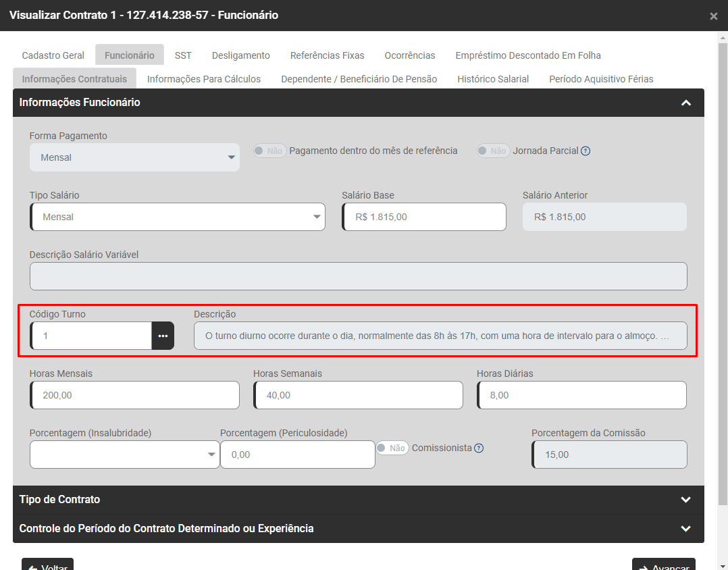Click the Salário Base input field
Viewport: 728px width, 570px height.
pyautogui.click(x=424, y=217)
